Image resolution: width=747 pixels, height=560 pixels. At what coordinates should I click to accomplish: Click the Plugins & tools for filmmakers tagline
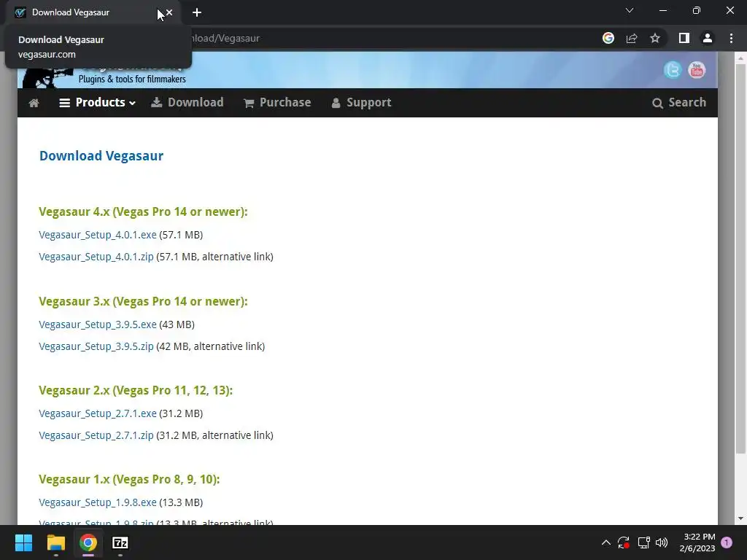[132, 79]
